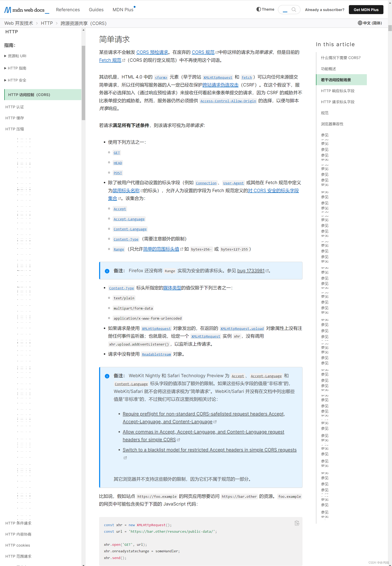Expand the 资源和 URI sidebar section
The image size is (392, 566).
15,56
